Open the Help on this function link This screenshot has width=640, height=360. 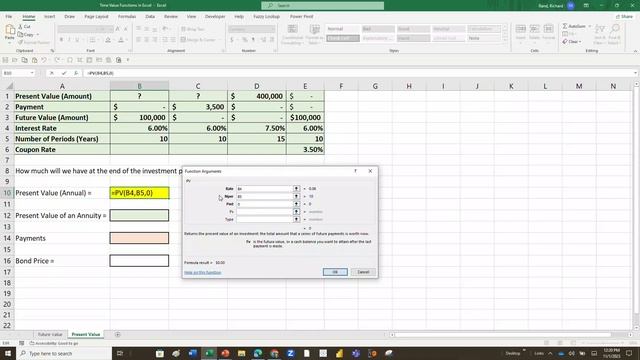(202, 272)
